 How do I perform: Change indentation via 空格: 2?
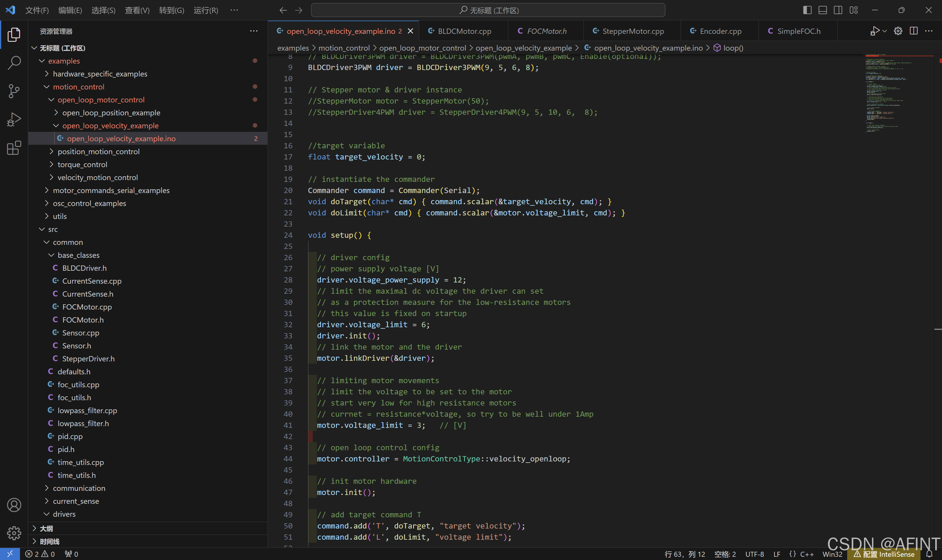click(725, 554)
